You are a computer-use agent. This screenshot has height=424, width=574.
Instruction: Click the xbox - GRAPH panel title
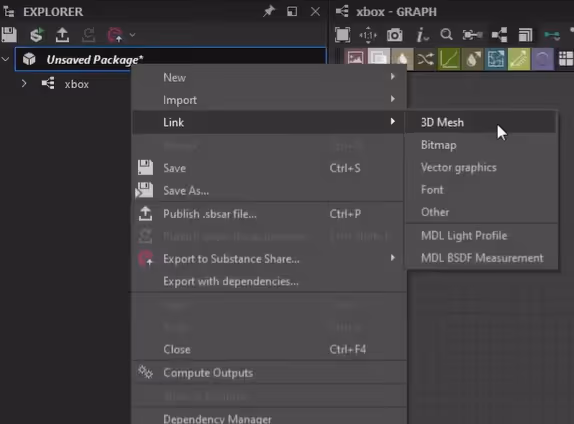point(396,12)
